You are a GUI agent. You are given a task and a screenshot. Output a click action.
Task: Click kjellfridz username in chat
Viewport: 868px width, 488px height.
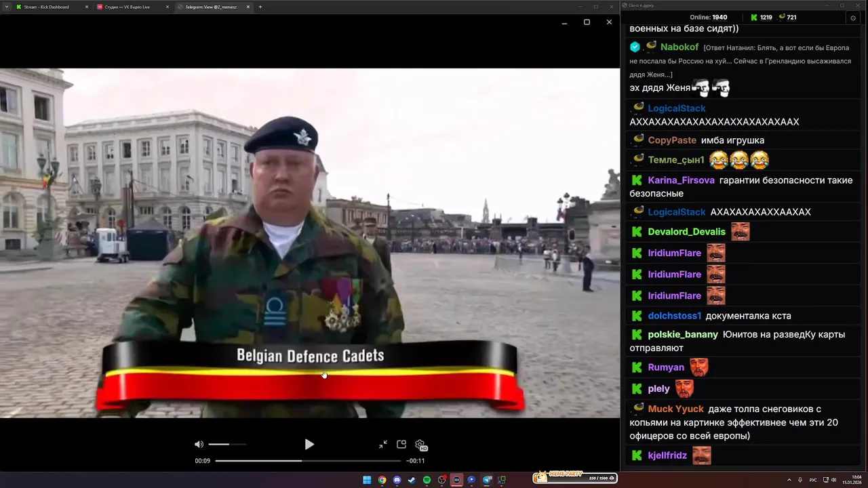pyautogui.click(x=667, y=455)
